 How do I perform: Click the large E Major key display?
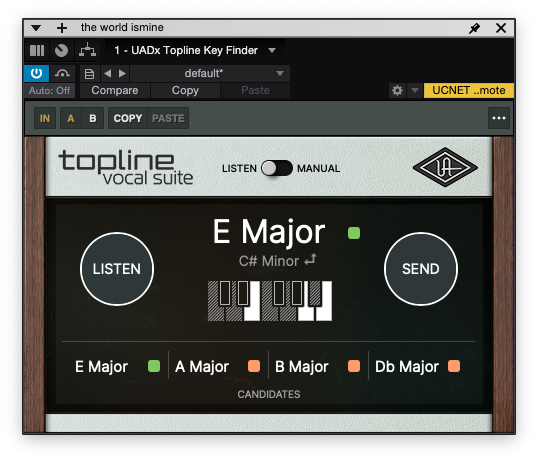[269, 232]
